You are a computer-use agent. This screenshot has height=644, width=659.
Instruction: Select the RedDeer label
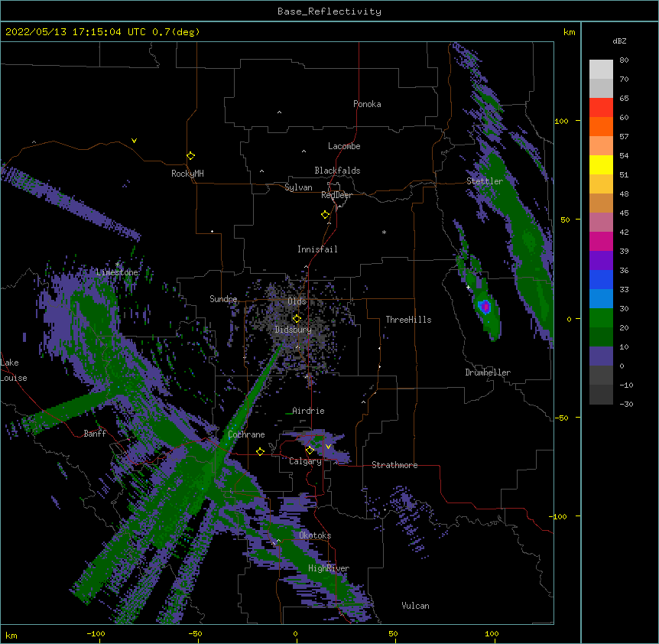[x=336, y=195]
